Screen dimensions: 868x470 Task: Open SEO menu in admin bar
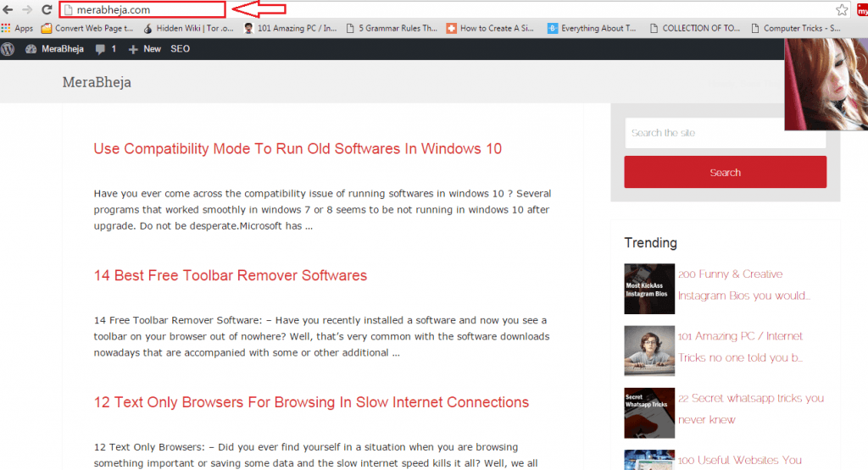(x=181, y=49)
